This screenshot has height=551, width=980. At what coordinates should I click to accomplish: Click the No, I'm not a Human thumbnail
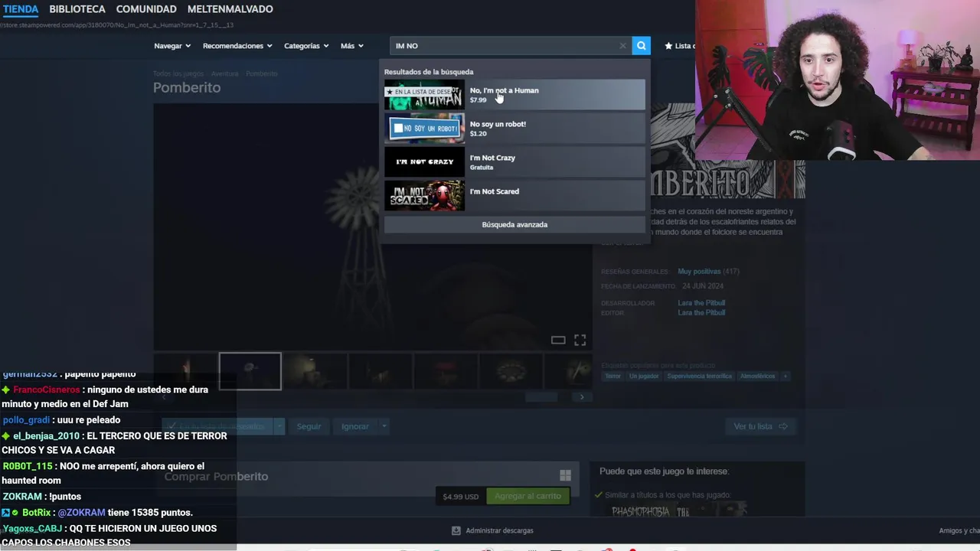(424, 95)
